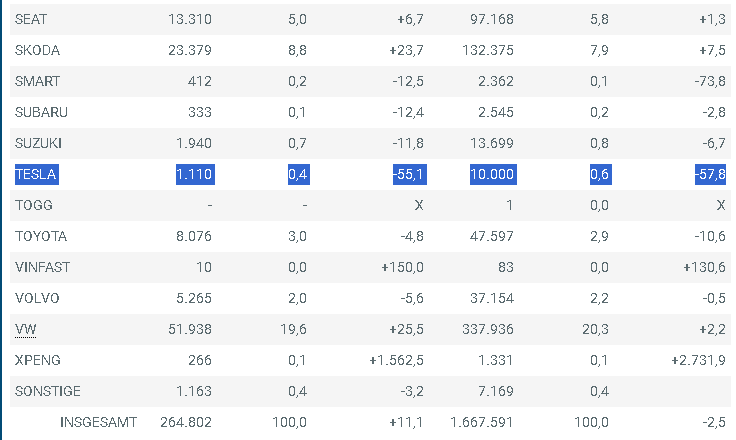Select the highlighted 10.000 Tesla total
The height and width of the screenshot is (440, 736).
(493, 174)
